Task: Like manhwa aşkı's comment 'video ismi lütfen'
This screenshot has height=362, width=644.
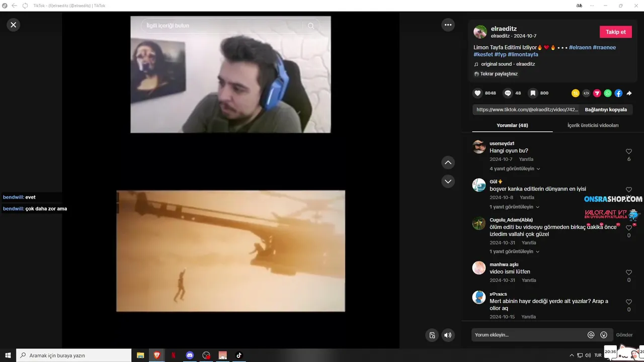Action: point(629,273)
